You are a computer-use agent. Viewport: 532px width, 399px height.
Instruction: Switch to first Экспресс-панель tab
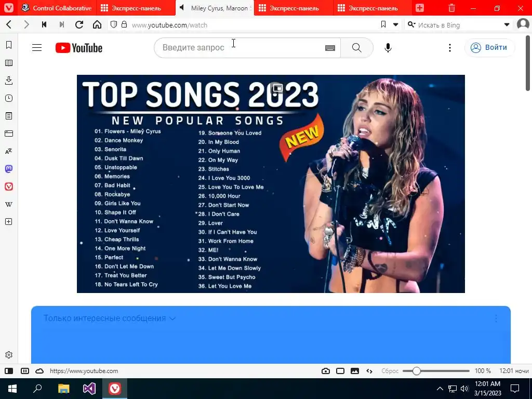[x=136, y=8]
